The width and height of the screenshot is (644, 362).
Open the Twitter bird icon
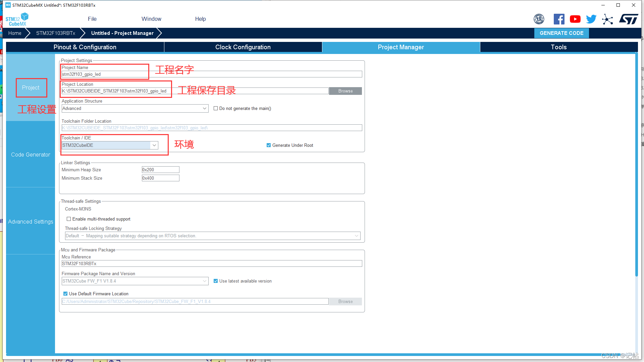coord(591,19)
